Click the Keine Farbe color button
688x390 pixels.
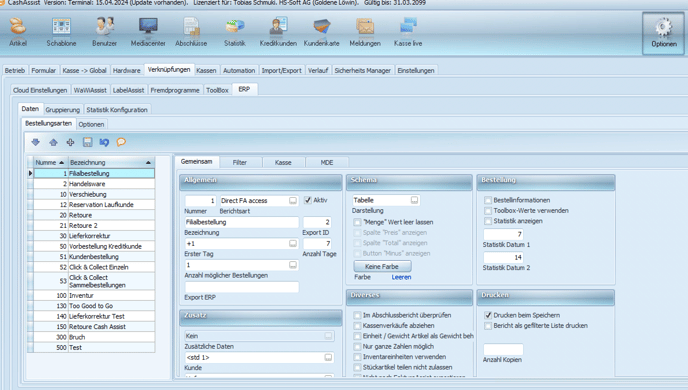pos(382,266)
